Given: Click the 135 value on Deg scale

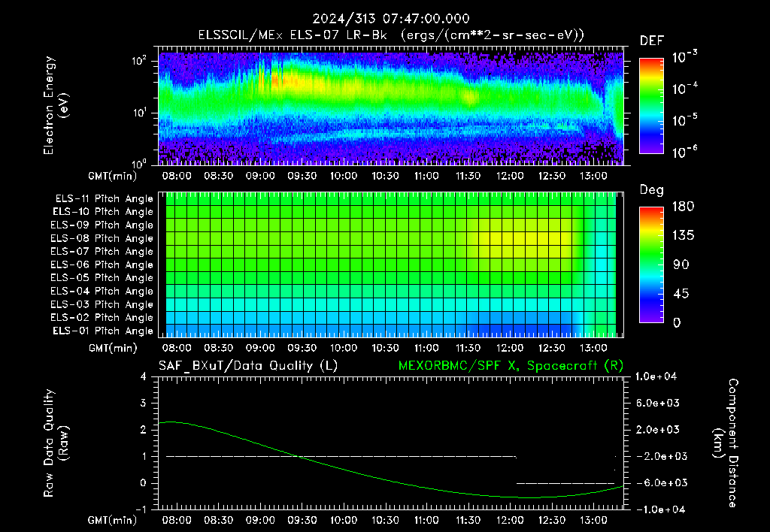Looking at the screenshot, I should pyautogui.click(x=683, y=236).
